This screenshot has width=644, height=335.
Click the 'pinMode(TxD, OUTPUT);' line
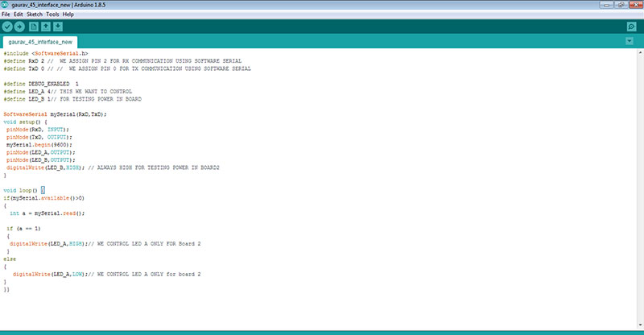tap(39, 137)
